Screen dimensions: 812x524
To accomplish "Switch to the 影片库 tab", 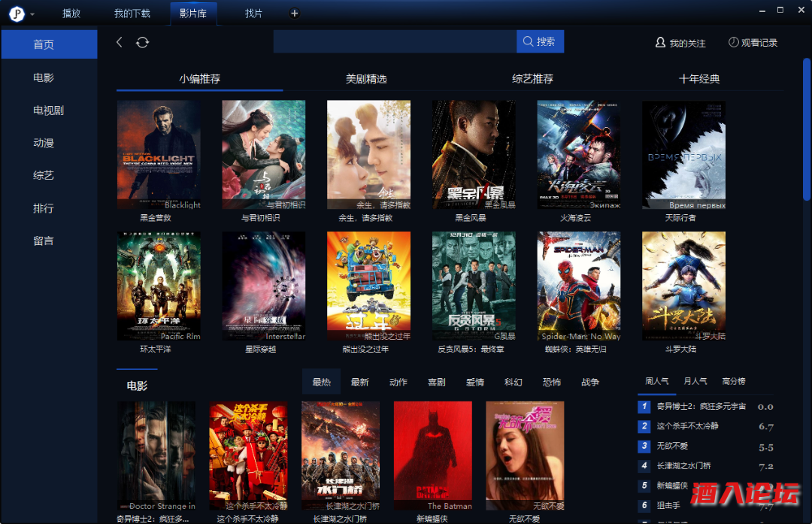I will 193,14.
